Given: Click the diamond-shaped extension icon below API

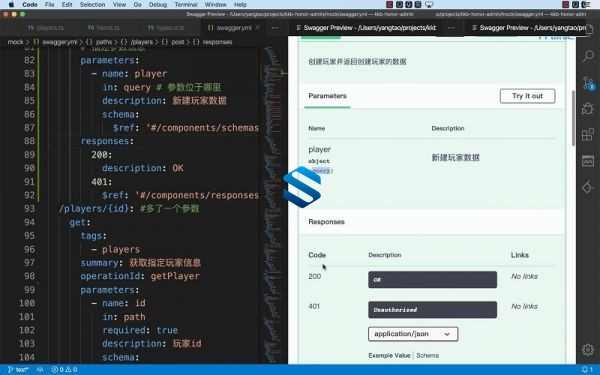Looking at the screenshot, I should pyautogui.click(x=588, y=187).
